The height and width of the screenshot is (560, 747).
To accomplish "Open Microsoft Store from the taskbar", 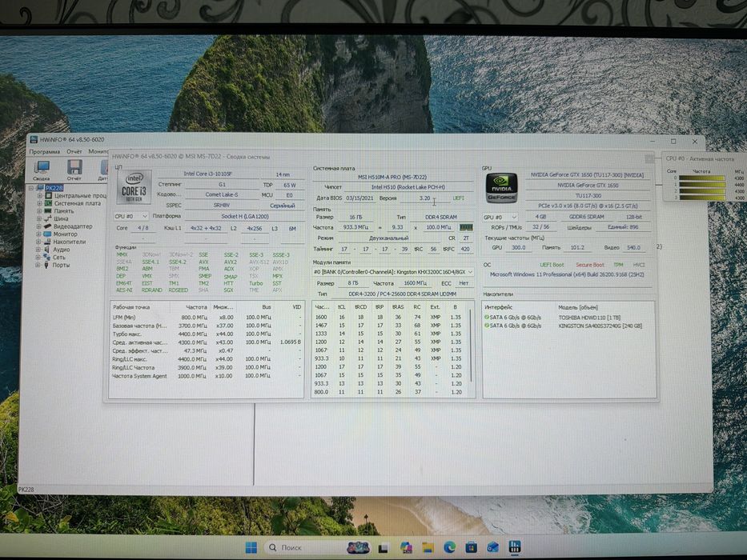I will (471, 548).
